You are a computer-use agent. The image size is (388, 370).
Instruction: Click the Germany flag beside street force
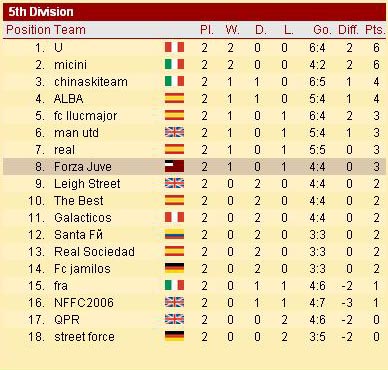coord(174,336)
